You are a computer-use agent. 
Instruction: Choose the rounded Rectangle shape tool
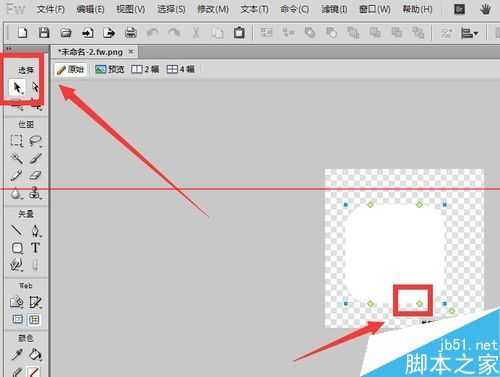17,248
